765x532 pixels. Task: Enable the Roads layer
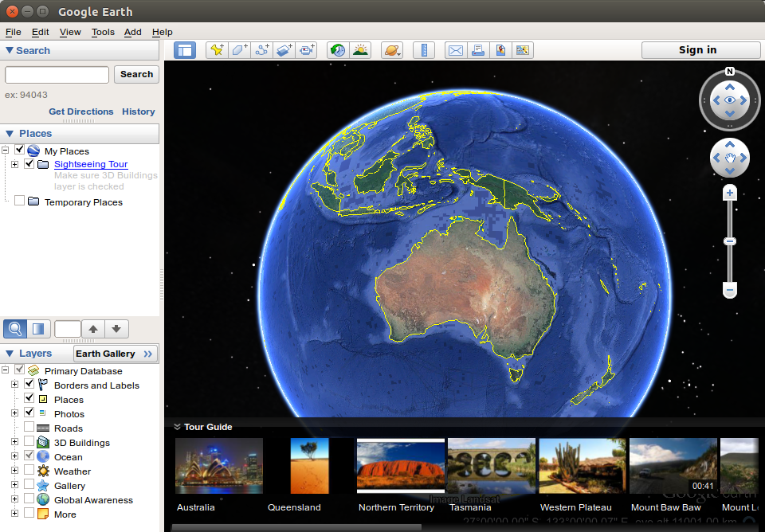[29, 428]
